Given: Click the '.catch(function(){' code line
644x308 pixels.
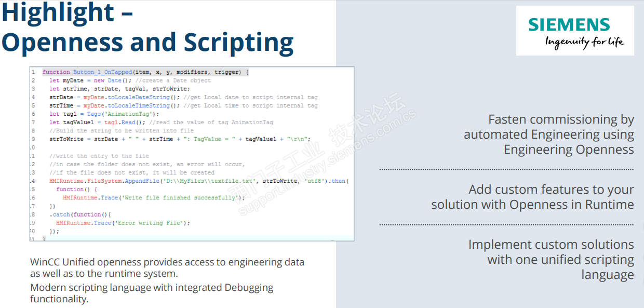Looking at the screenshot, I should [x=81, y=214].
